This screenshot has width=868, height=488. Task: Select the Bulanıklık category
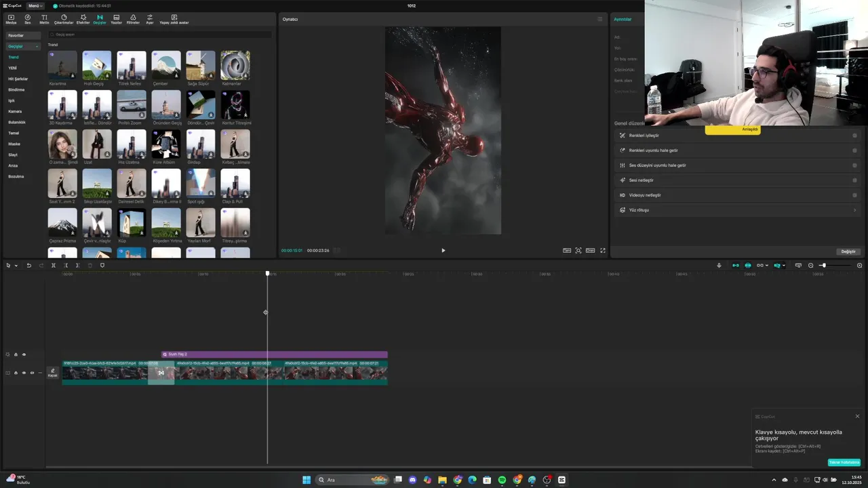click(17, 122)
